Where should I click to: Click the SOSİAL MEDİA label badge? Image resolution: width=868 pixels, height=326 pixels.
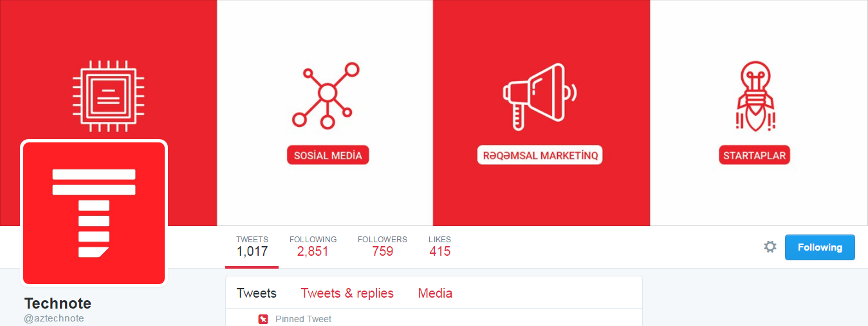(x=328, y=155)
